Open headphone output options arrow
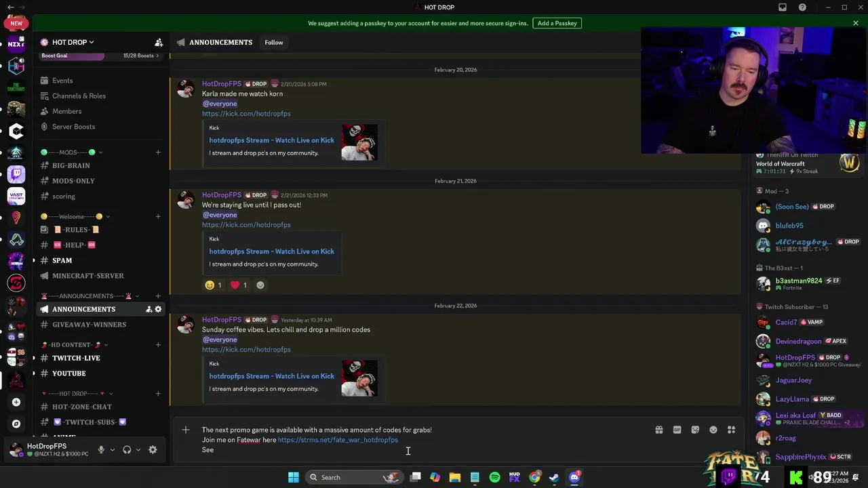This screenshot has height=488, width=868. [x=138, y=449]
